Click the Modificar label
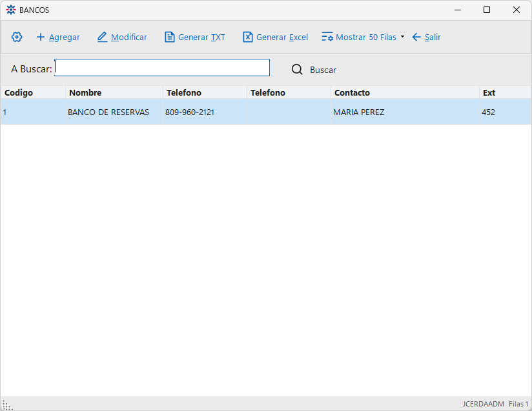 point(129,37)
